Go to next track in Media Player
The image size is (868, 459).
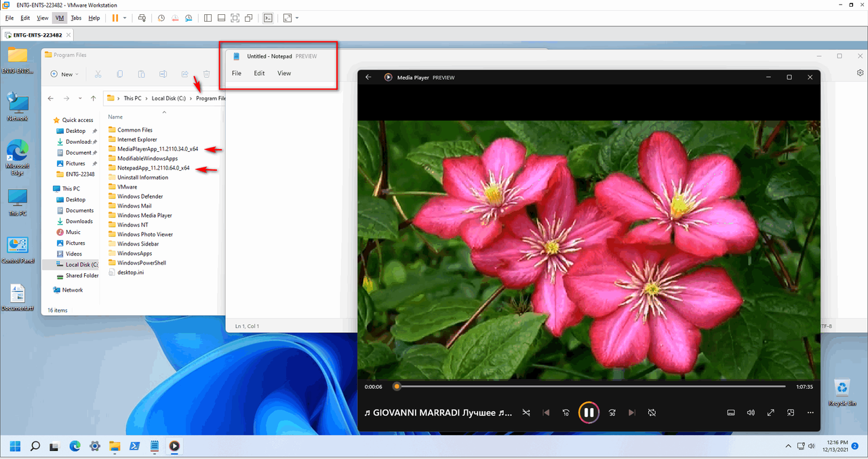[x=632, y=412]
